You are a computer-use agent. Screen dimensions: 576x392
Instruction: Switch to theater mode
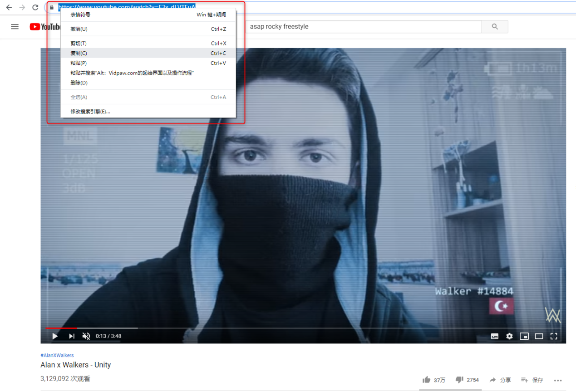(539, 336)
